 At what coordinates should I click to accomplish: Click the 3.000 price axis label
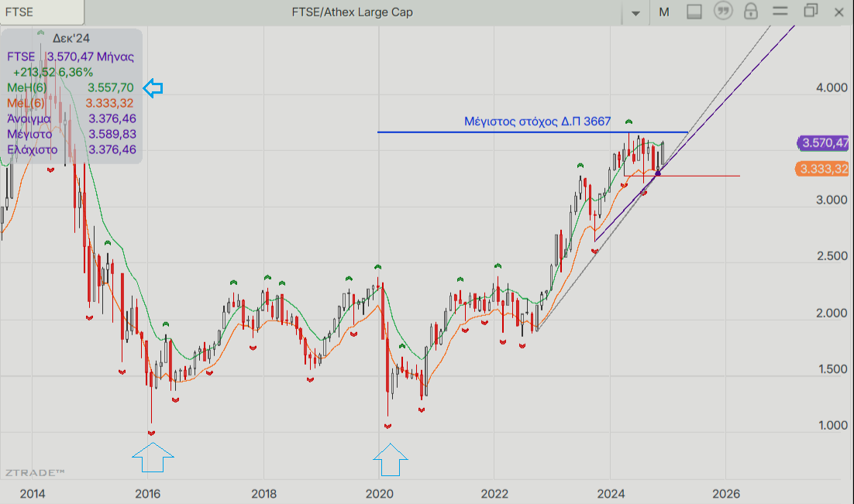832,200
